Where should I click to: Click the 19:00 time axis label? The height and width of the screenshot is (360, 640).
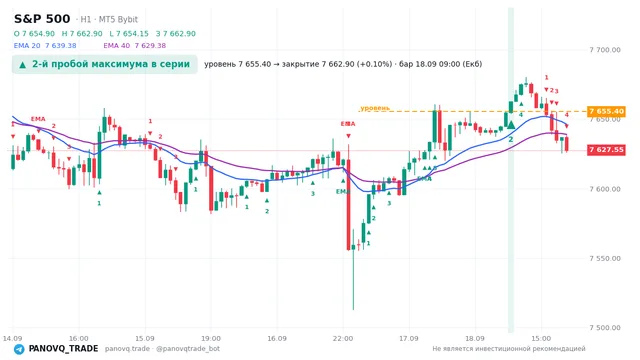(x=211, y=338)
